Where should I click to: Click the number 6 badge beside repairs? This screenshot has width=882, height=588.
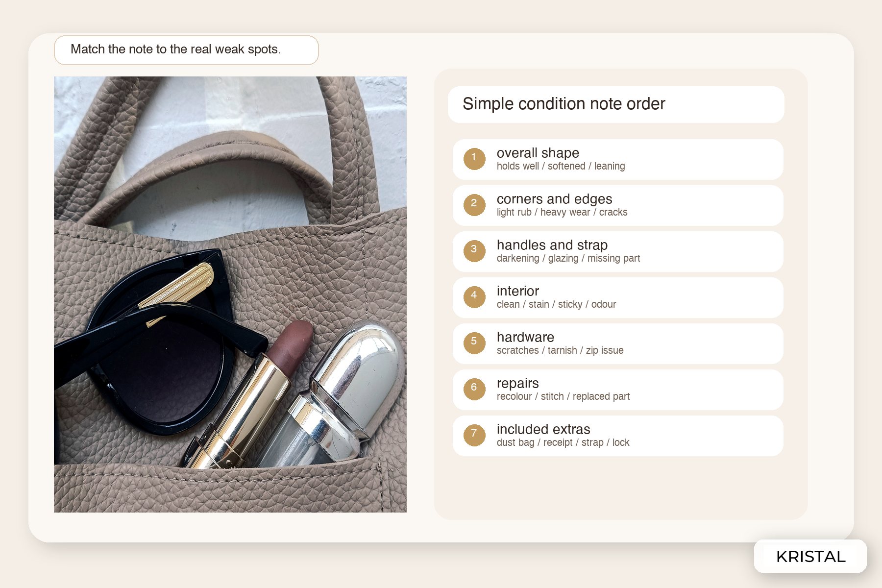(474, 389)
